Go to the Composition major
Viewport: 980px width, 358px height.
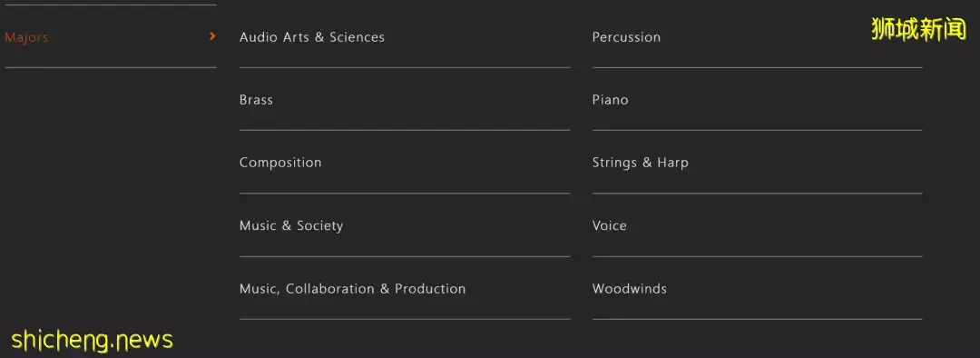pos(405,162)
